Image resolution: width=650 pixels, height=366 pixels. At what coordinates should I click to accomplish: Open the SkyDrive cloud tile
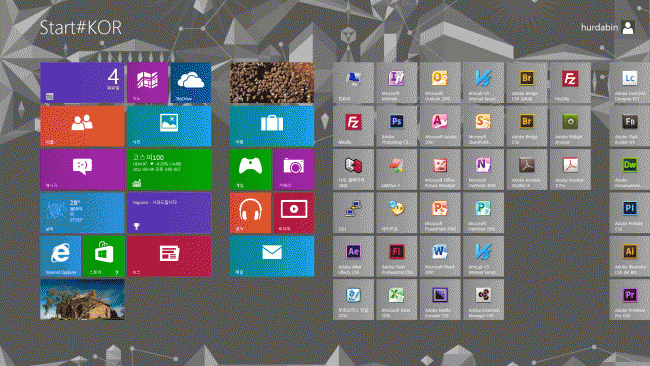(x=191, y=82)
